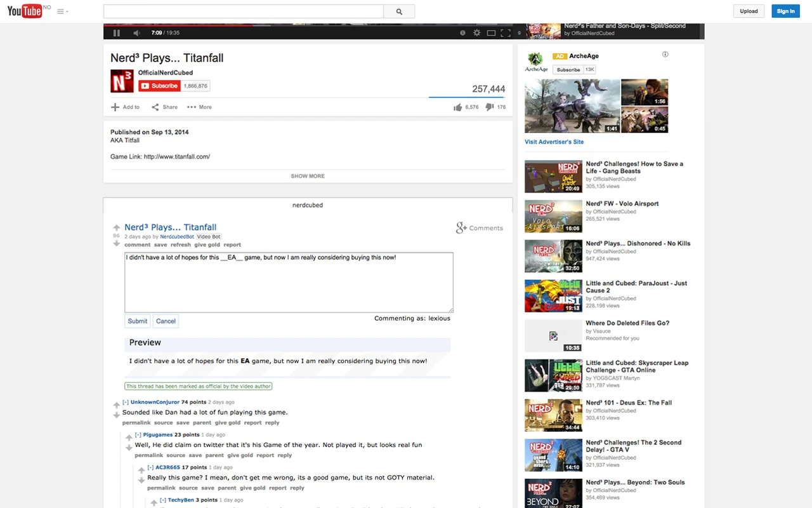This screenshot has width=812, height=508.
Task: Open Nerd³ FW - Volo Airport thumbnail
Action: pos(553,217)
